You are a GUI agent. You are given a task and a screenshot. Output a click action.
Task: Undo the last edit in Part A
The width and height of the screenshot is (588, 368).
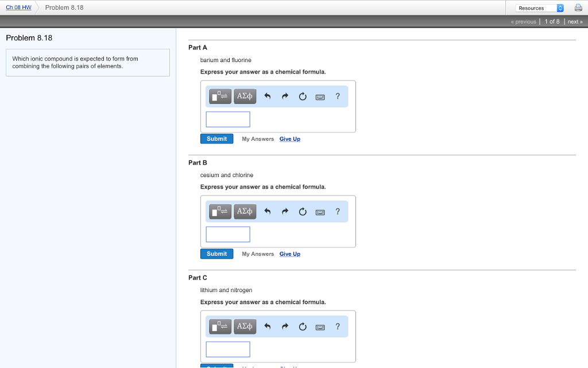point(268,97)
